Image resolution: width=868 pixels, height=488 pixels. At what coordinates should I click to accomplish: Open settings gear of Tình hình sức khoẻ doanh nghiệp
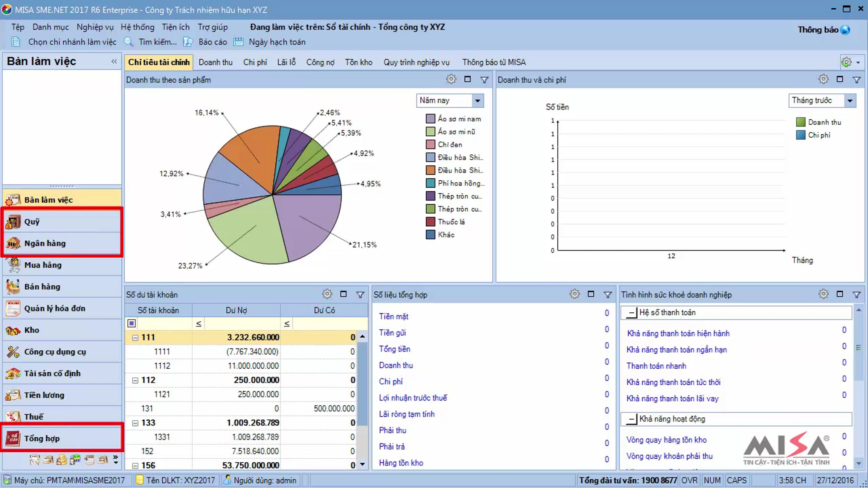[824, 294]
